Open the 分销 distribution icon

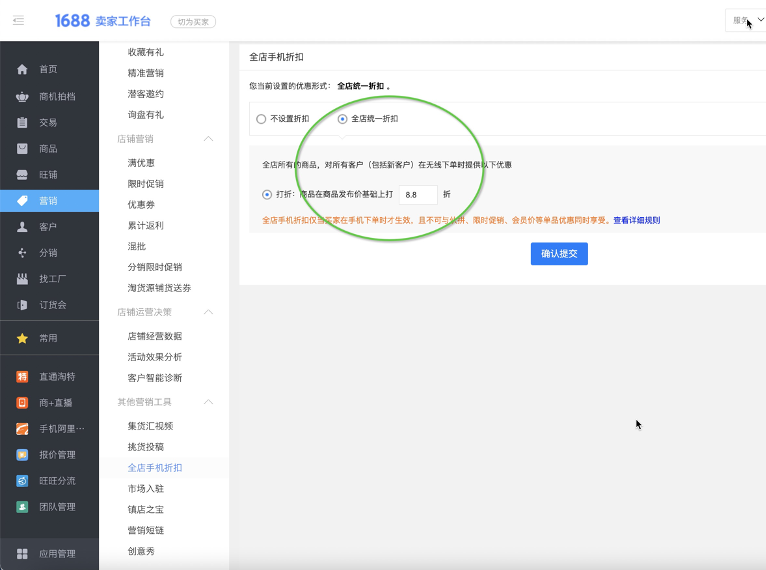tap(22, 253)
